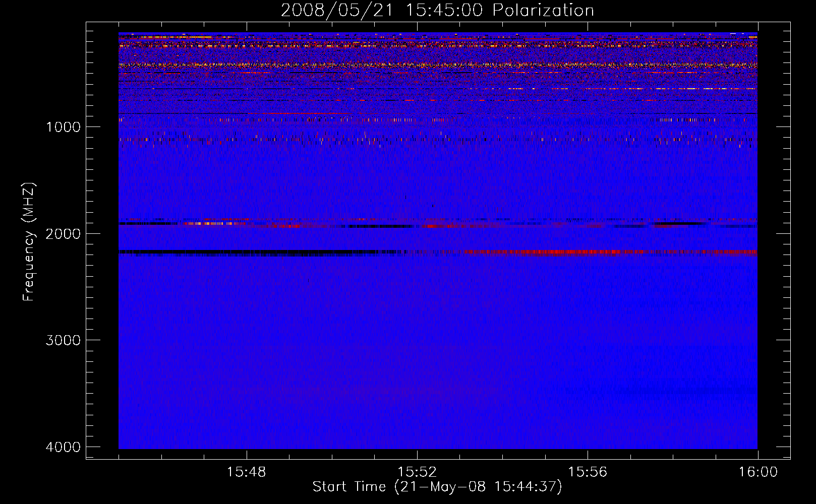816x504 pixels.
Task: Click the 15:52 time tick label
Action: coord(417,472)
